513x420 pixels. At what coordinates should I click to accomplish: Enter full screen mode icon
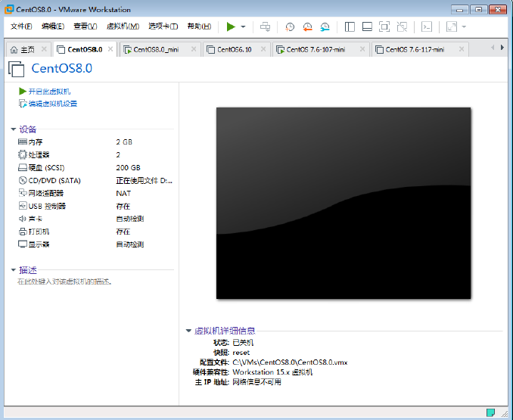pos(384,26)
